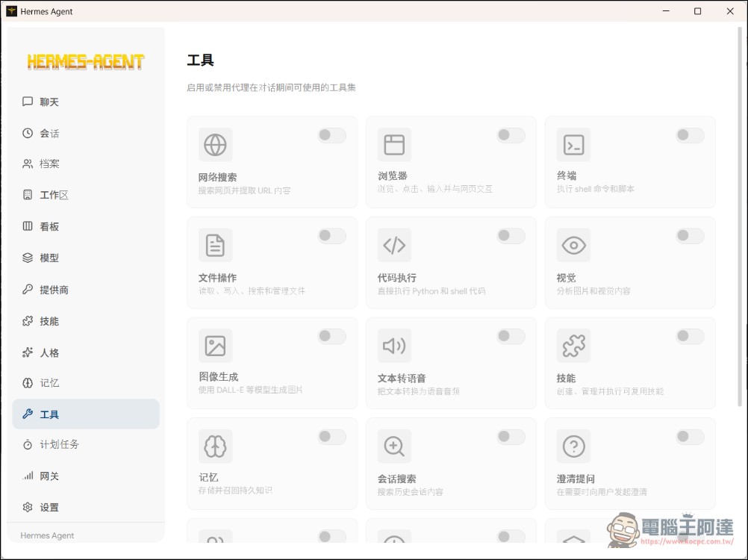Click the 文本转语音 card title
Viewport: 748px width, 560px height.
(402, 379)
